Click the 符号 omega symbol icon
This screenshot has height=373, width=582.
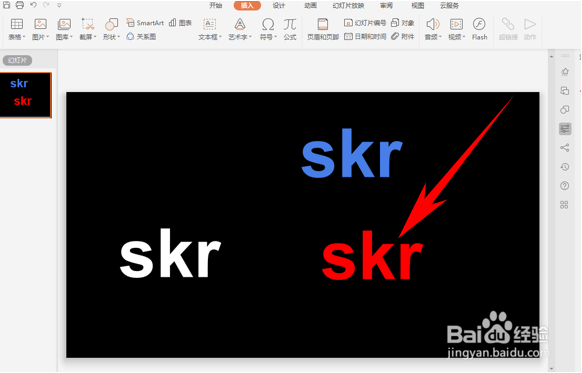268,24
